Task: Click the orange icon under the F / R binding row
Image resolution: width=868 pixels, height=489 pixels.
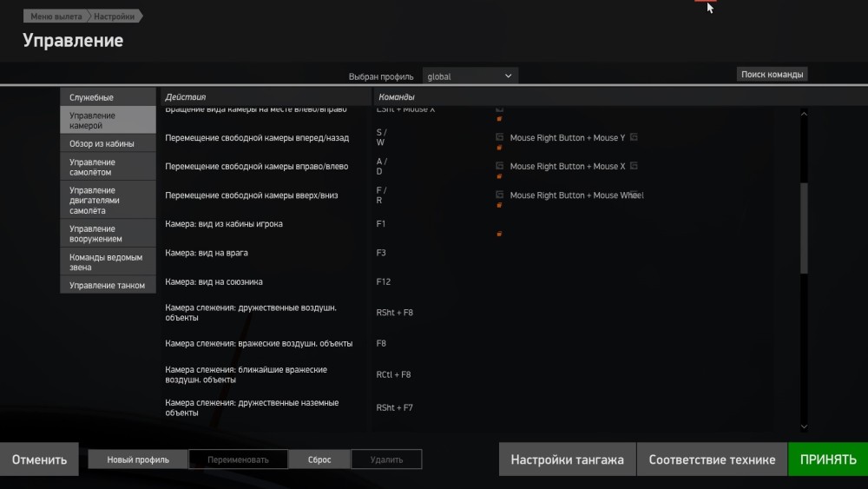Action: [x=499, y=206]
